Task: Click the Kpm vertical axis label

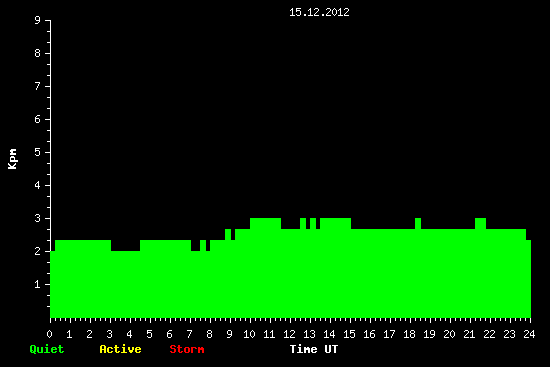Action: pos(12,159)
